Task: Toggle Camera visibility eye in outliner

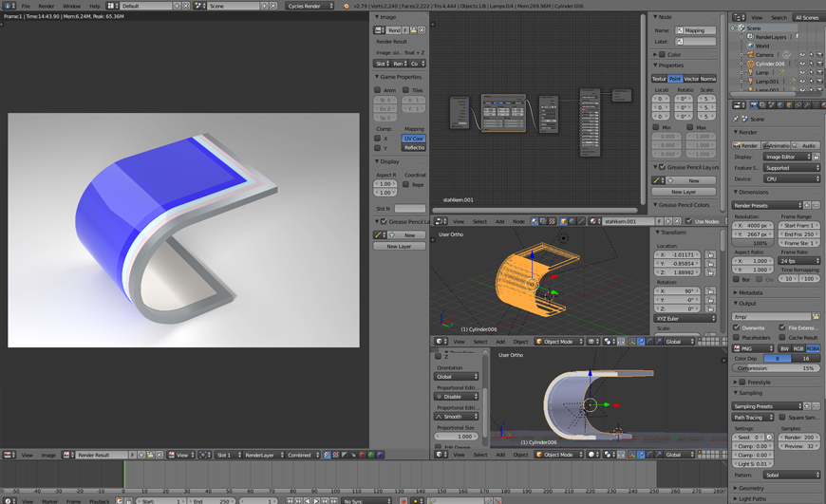Action: pos(802,54)
